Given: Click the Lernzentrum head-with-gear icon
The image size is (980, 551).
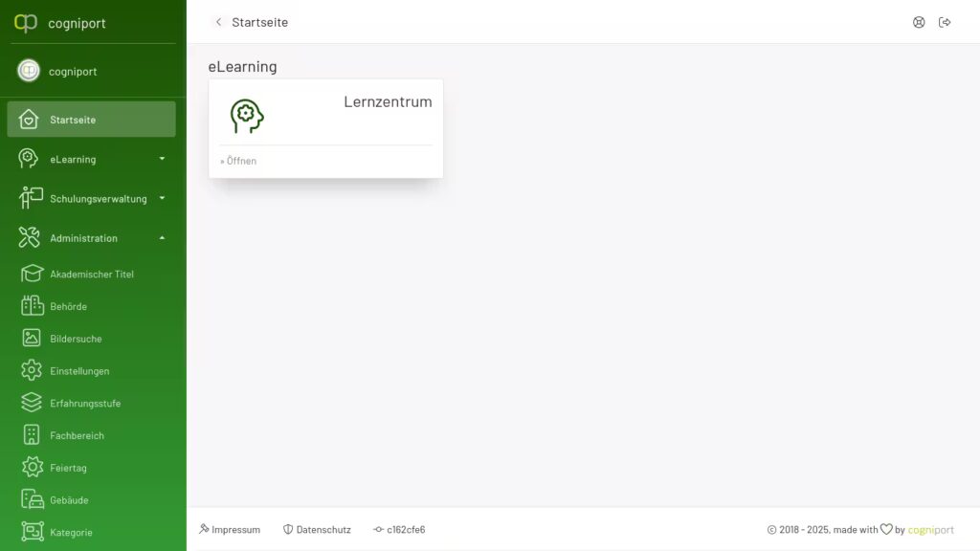Looking at the screenshot, I should coord(247,116).
